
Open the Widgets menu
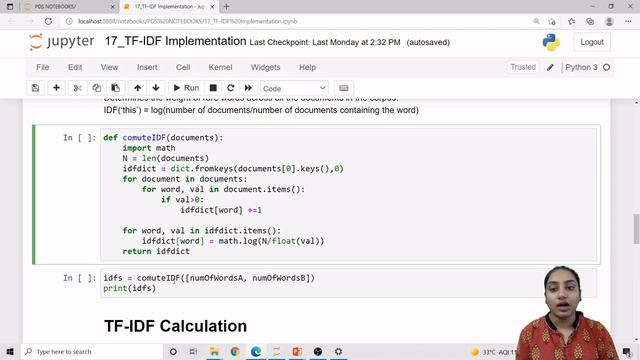coord(265,67)
